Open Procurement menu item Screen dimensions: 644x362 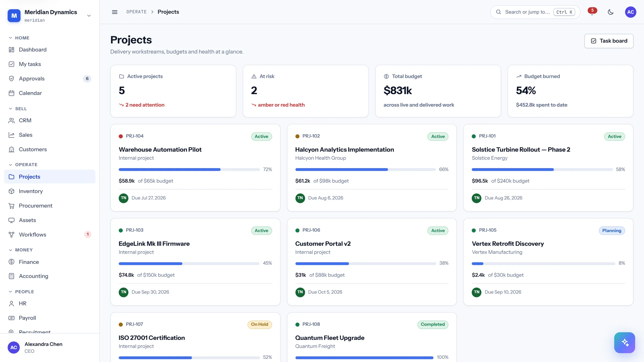click(50, 206)
